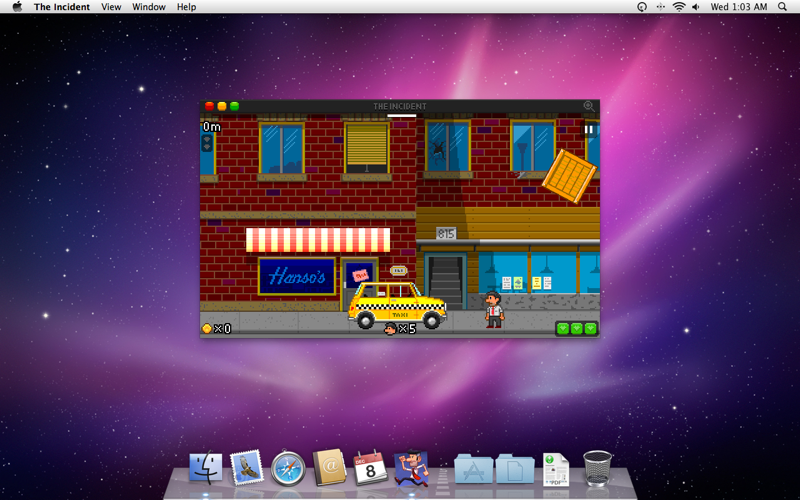The image size is (800, 500).
Task: Click the falling orange crate
Action: point(569,176)
